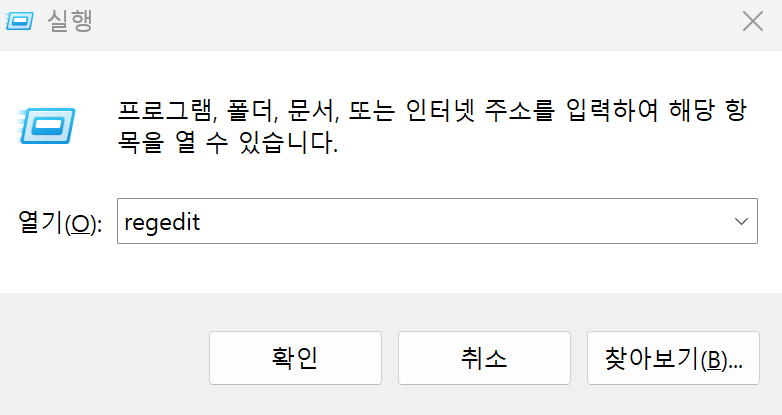Click the small Run icon in title bar

coord(19,21)
